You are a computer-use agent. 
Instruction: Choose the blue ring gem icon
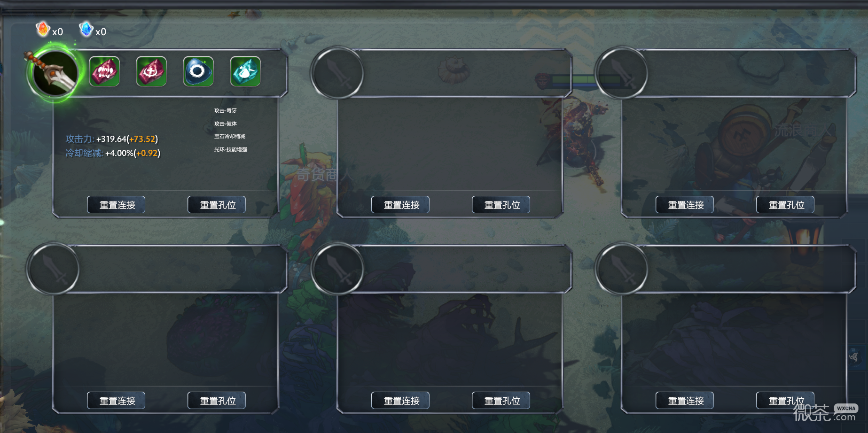tap(198, 71)
